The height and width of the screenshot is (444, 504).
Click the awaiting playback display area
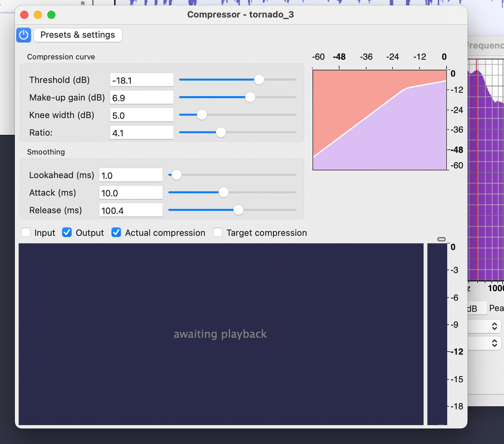(221, 334)
